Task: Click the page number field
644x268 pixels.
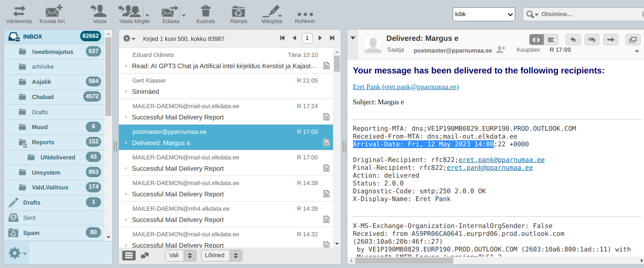Action: [x=307, y=38]
